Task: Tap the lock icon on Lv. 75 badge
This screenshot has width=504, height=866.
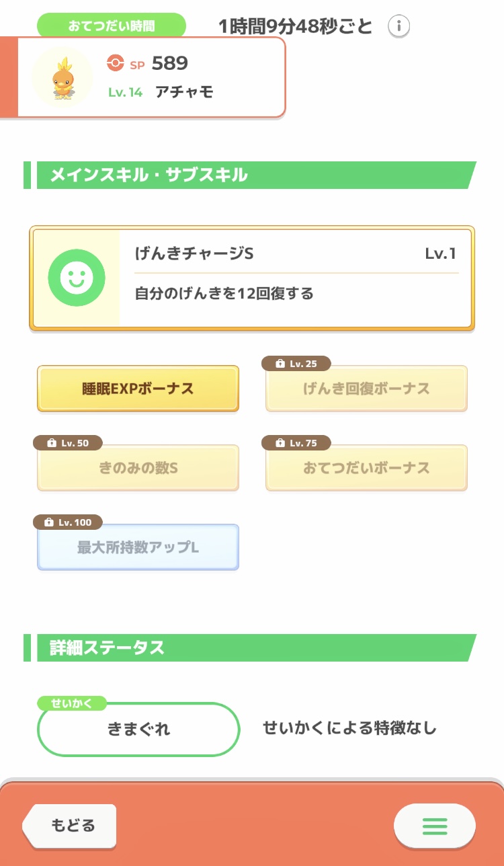Action: [280, 443]
